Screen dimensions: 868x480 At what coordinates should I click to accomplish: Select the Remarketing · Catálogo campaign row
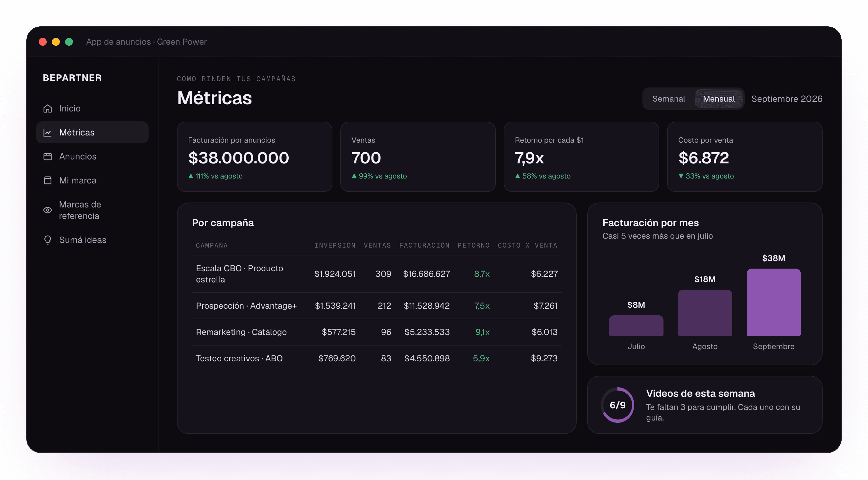[377, 332]
